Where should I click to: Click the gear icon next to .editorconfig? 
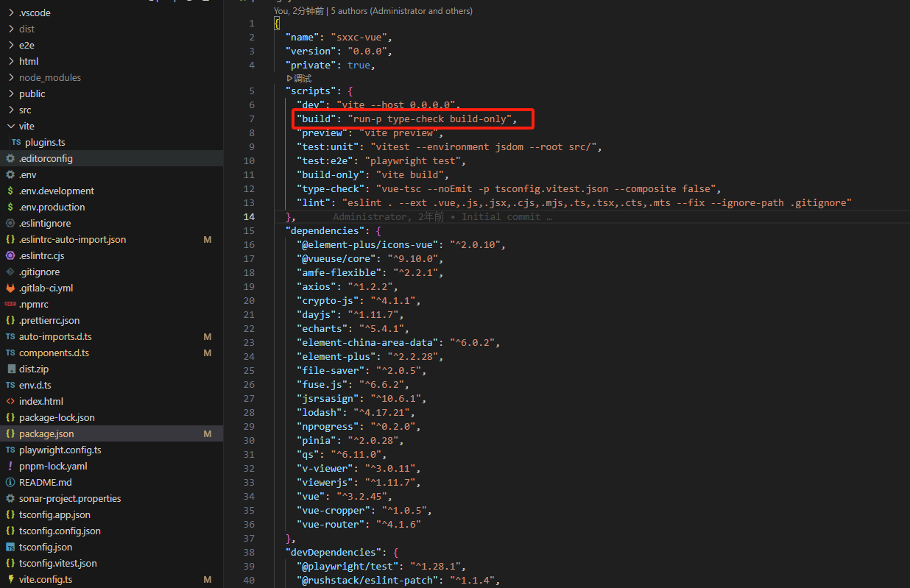click(x=11, y=158)
